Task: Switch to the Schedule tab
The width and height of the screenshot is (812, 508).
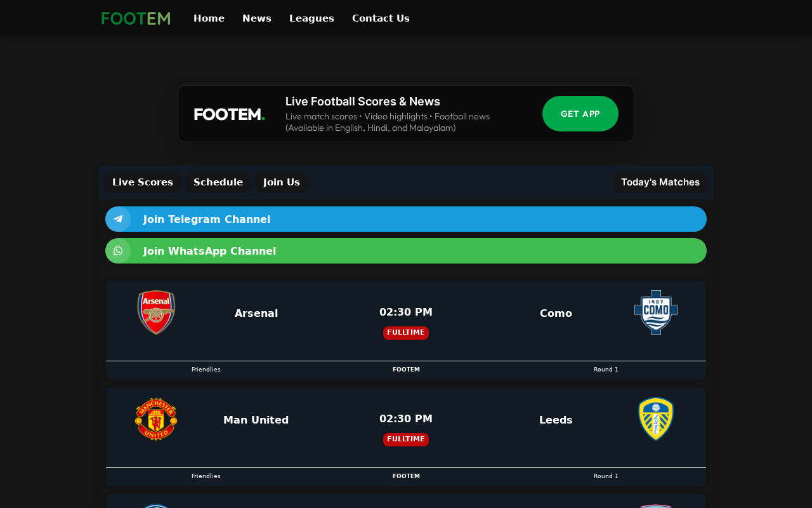Action: (218, 182)
